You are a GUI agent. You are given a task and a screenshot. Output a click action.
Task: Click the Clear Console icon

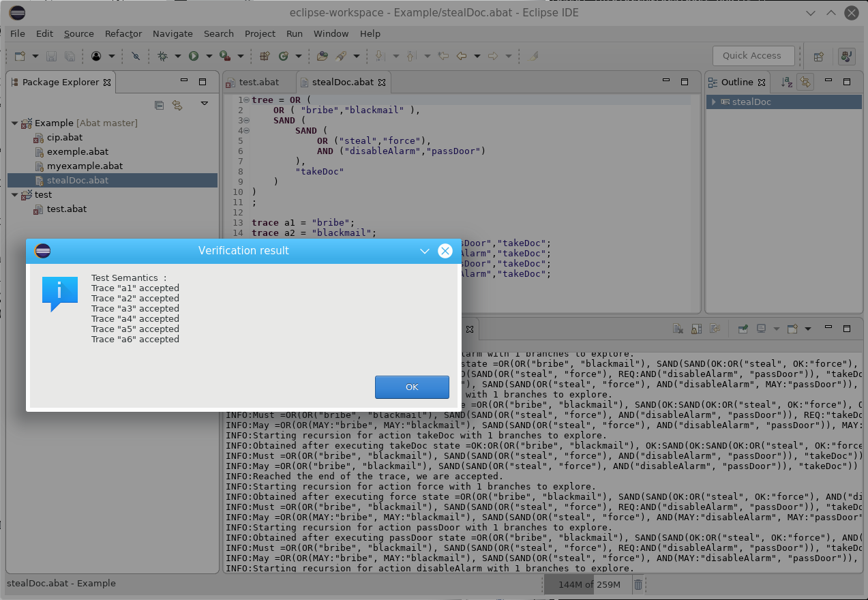click(678, 329)
